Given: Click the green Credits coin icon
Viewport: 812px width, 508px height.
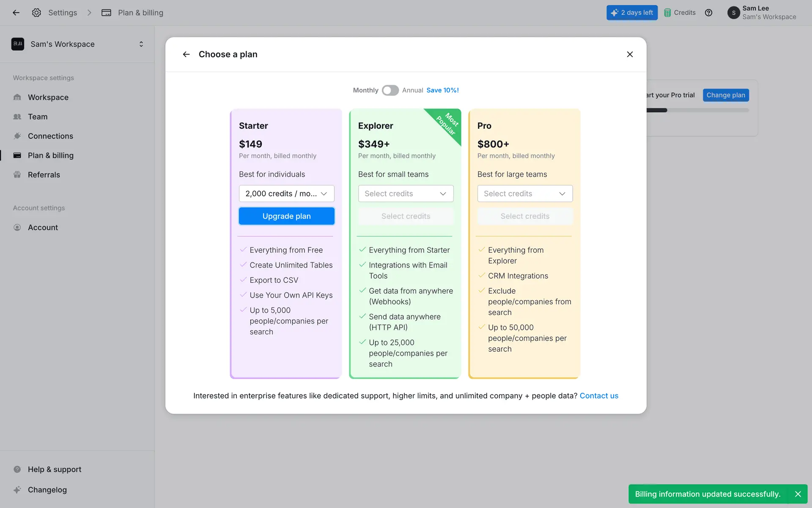Looking at the screenshot, I should tap(667, 13).
